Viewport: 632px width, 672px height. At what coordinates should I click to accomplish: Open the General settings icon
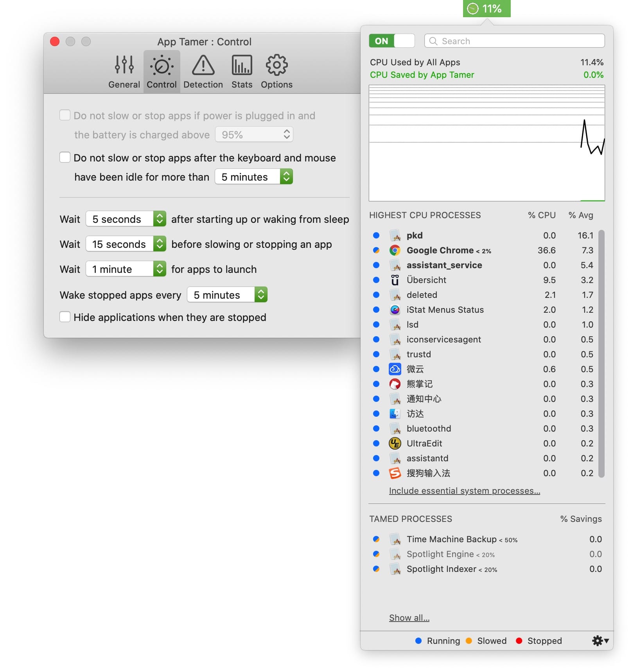click(124, 65)
